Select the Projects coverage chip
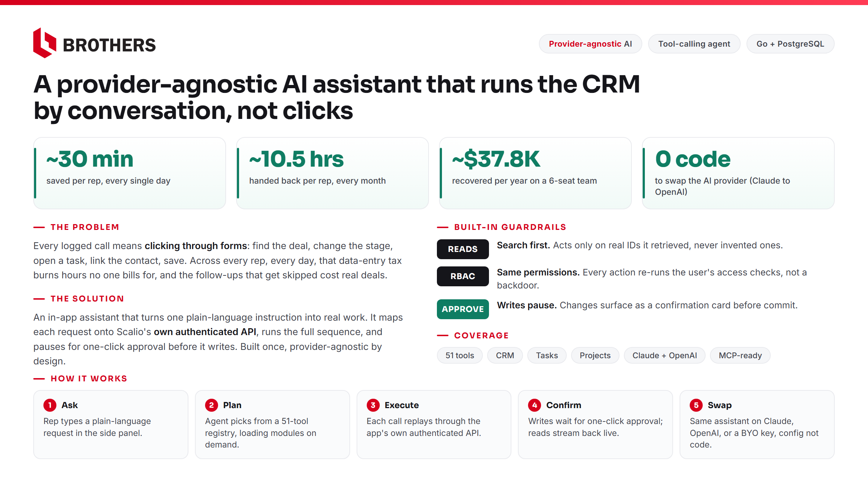The width and height of the screenshot is (868, 488). point(595,355)
